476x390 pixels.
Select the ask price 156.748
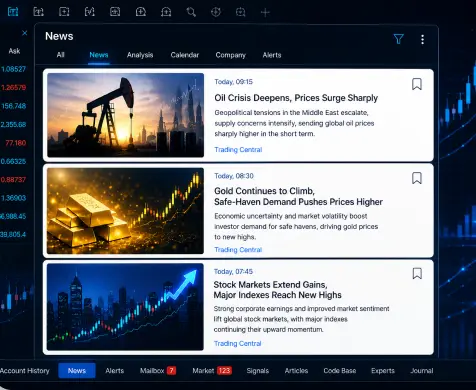(x=13, y=106)
